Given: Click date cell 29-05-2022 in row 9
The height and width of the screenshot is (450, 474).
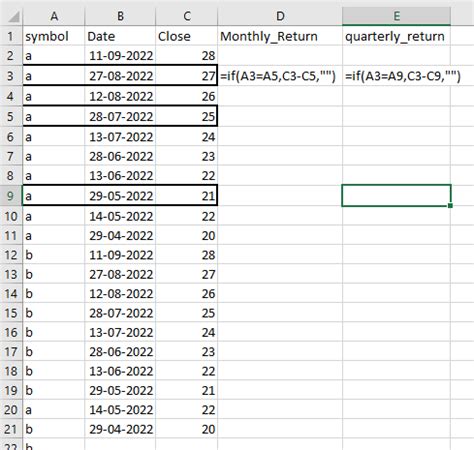Looking at the screenshot, I should (120, 196).
